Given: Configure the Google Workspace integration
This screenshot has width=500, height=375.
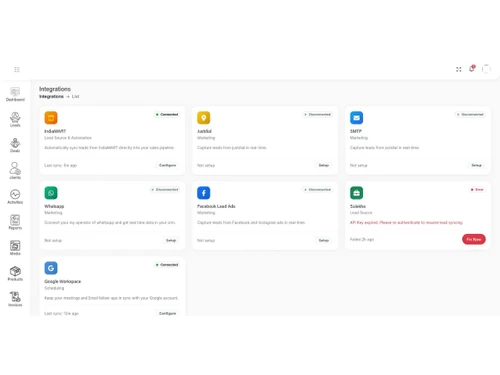Looking at the screenshot, I should tap(168, 314).
